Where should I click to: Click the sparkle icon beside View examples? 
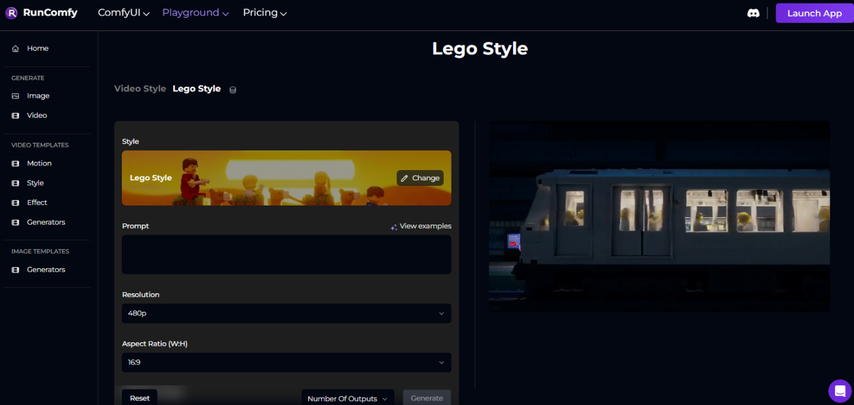click(x=394, y=226)
